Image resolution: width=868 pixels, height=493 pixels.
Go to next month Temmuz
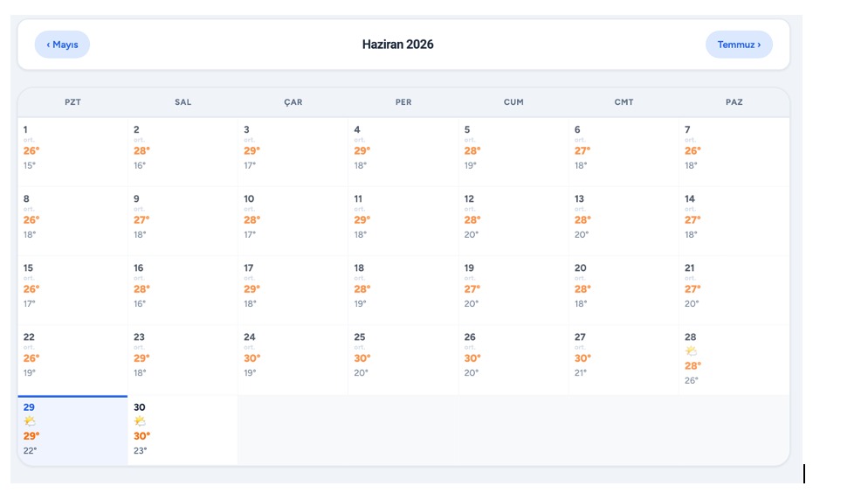pyautogui.click(x=739, y=45)
